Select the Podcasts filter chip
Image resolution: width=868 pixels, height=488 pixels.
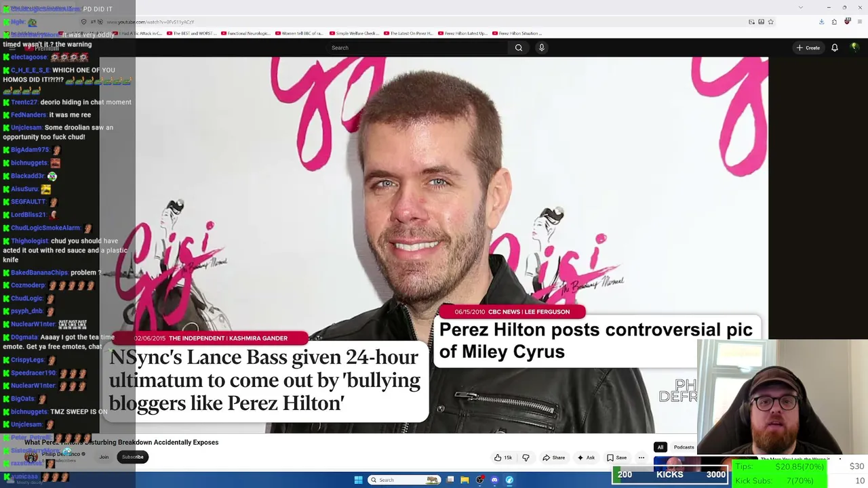click(x=684, y=447)
